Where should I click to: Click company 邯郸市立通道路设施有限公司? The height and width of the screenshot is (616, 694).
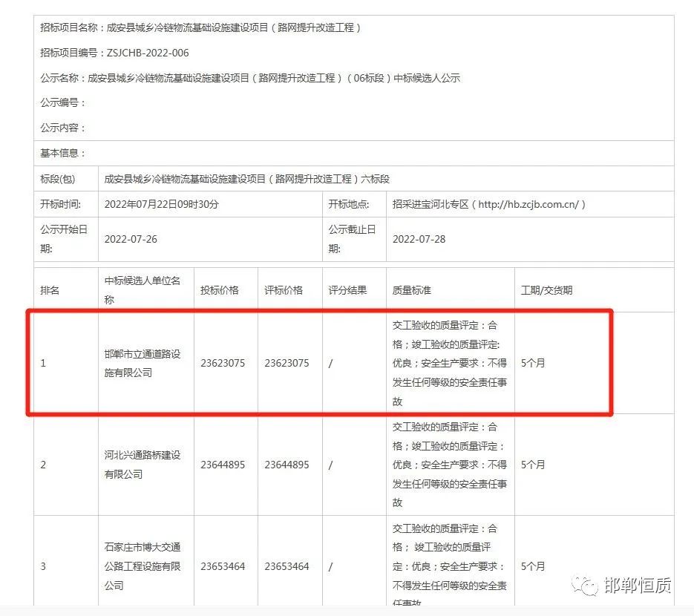tap(142, 363)
